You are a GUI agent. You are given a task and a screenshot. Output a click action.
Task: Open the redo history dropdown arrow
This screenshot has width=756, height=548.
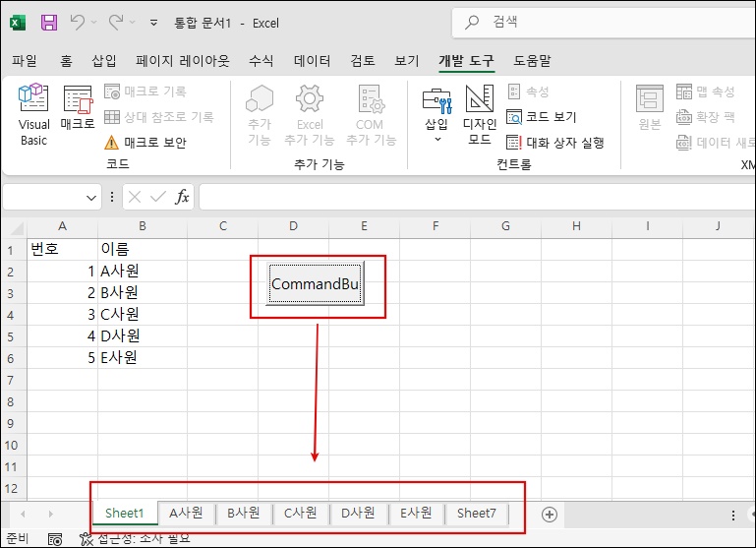(x=133, y=23)
